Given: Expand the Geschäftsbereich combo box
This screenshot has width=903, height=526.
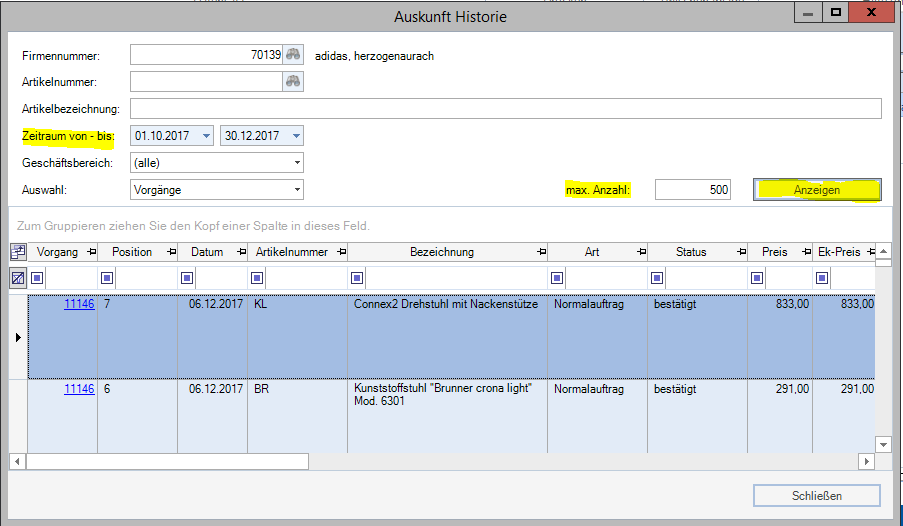Looking at the screenshot, I should coord(297,163).
